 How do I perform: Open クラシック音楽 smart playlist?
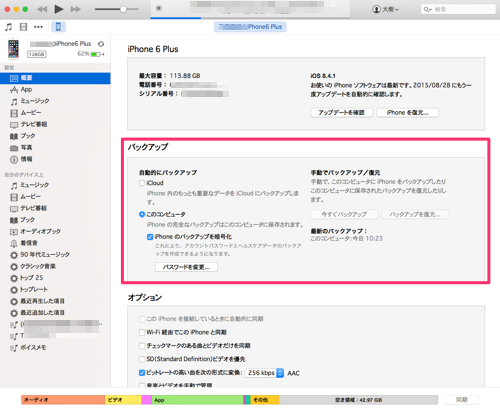click(x=55, y=267)
